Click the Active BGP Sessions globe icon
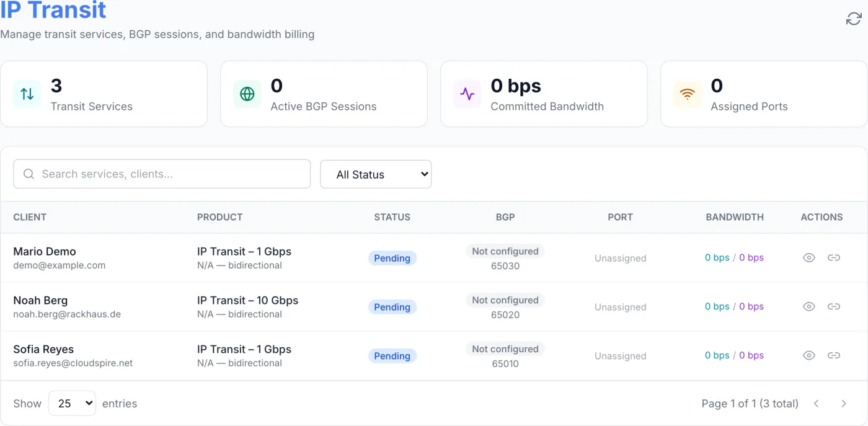 247,94
